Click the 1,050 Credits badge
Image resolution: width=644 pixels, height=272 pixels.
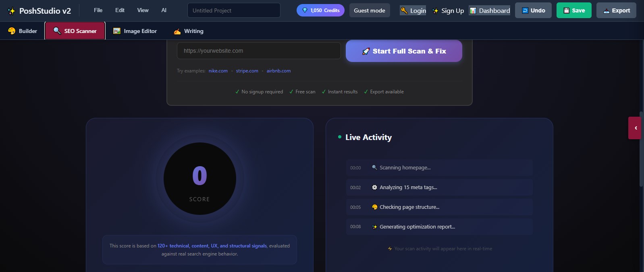tap(320, 10)
